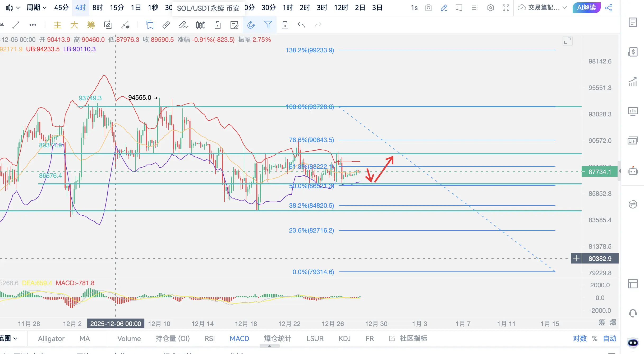Toggle the 对数 logarithmic scale
This screenshot has height=354, width=644.
pos(579,338)
